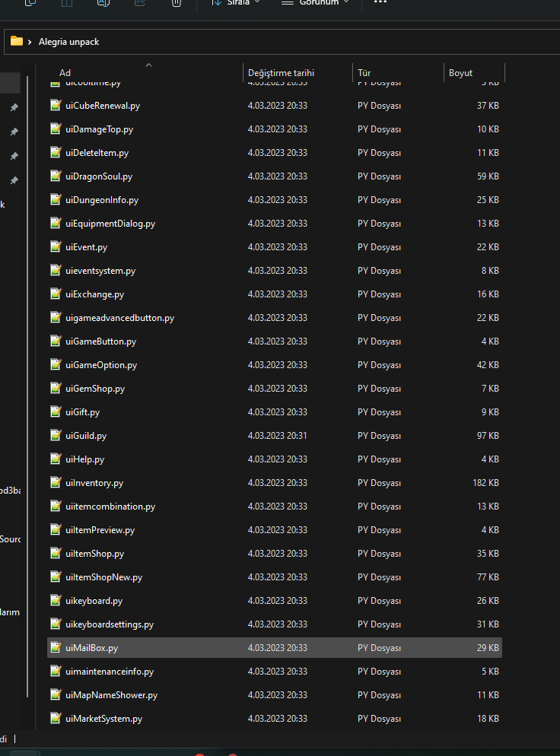The width and height of the screenshot is (560, 756).
Task: Open the Görünüm view dropdown
Action: click(315, 2)
